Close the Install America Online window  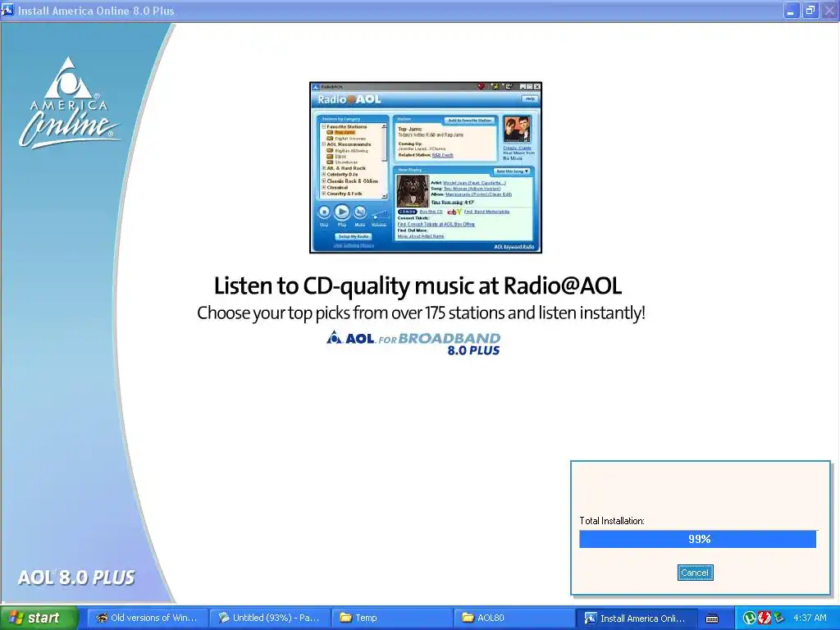829,10
